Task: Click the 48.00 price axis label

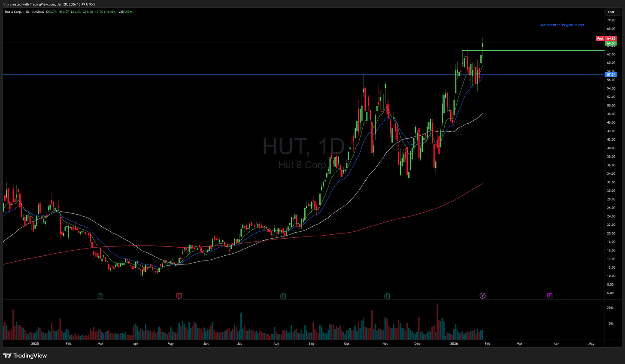Action: (x=611, y=114)
